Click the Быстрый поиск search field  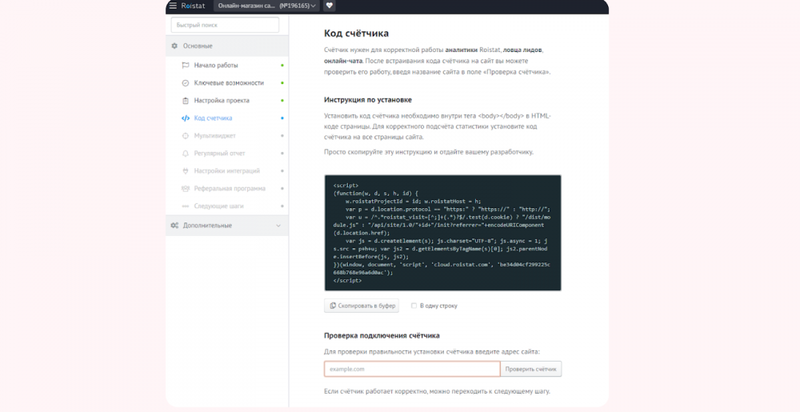click(225, 25)
